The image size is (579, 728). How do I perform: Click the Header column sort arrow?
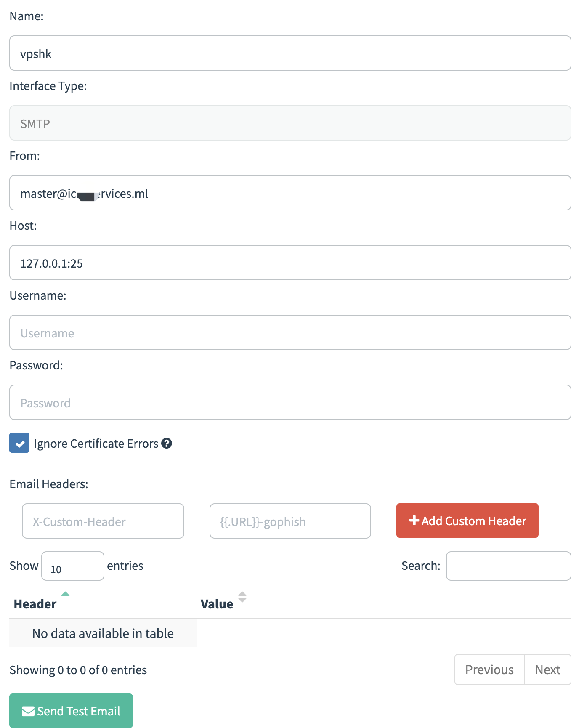point(65,594)
